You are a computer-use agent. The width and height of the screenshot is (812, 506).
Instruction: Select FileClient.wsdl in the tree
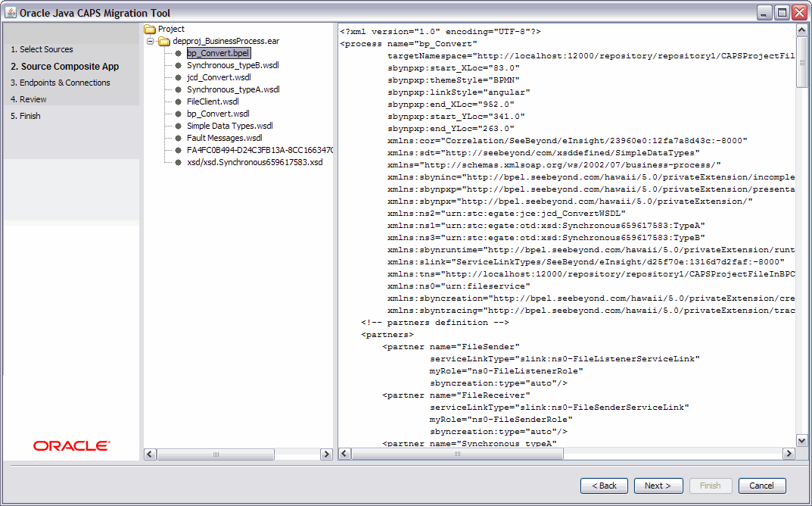[x=213, y=102]
